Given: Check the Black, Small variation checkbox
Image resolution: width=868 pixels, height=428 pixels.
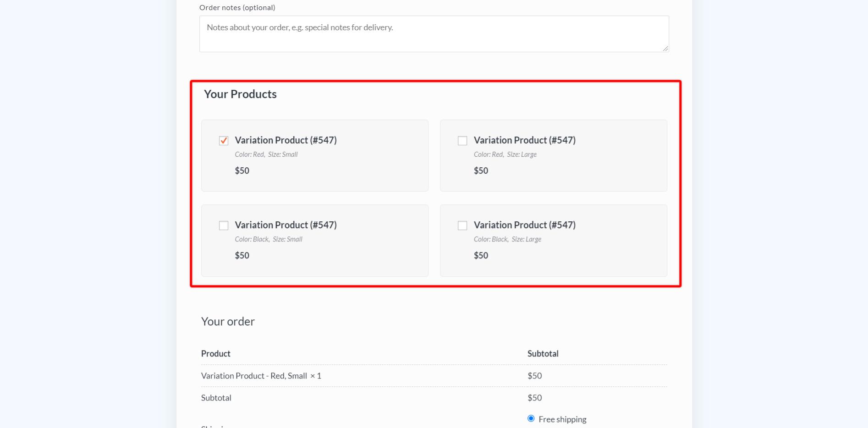Looking at the screenshot, I should pos(224,225).
